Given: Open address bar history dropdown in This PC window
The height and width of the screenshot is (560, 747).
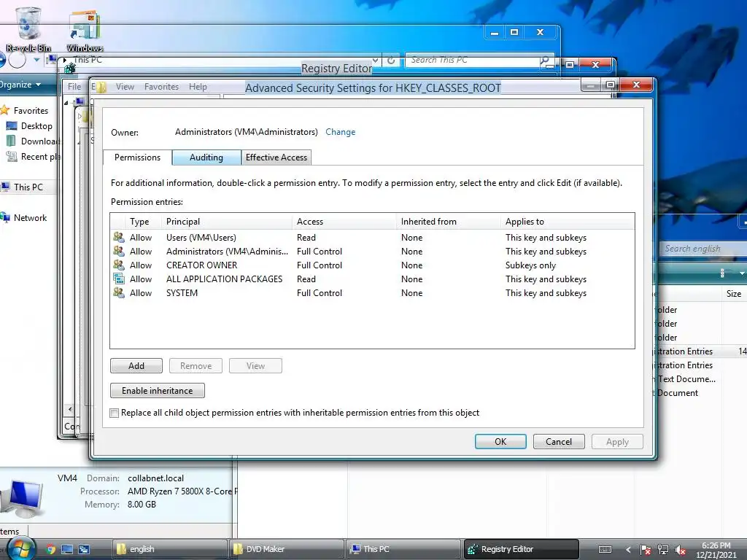Looking at the screenshot, I should (x=376, y=61).
